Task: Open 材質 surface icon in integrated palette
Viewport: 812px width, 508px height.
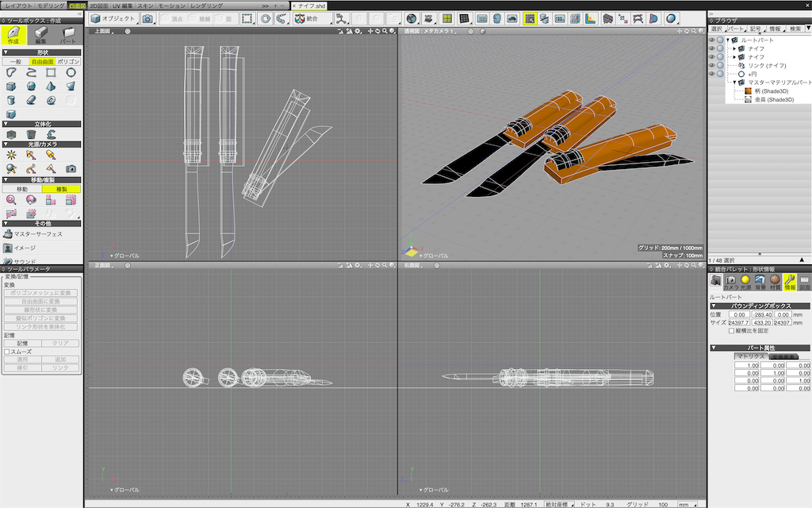Action: point(775,282)
